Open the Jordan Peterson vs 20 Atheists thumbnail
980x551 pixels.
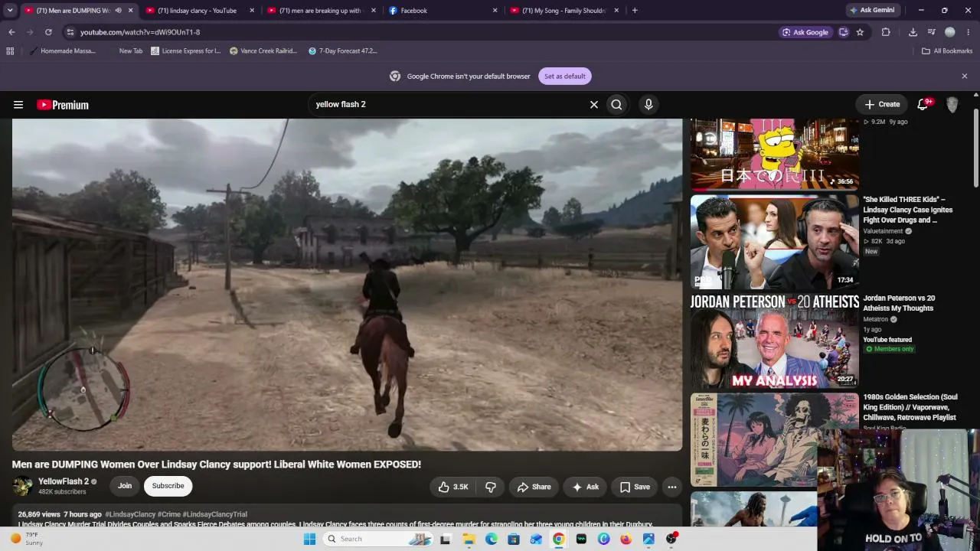(x=774, y=341)
